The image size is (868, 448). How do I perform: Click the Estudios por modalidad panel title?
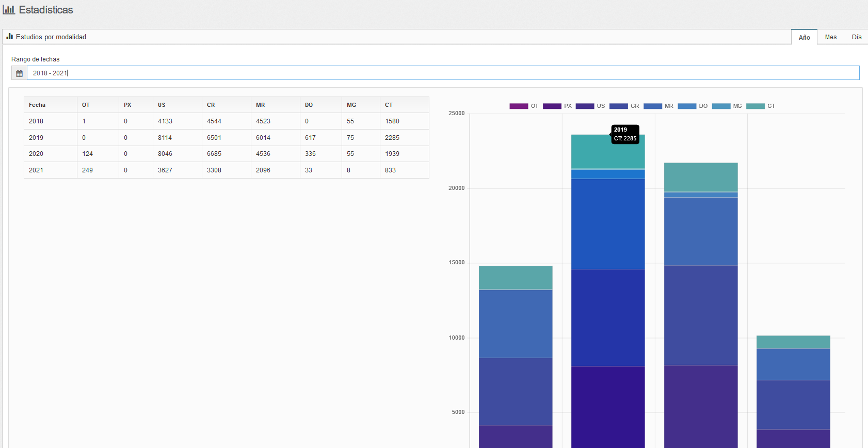51,37
